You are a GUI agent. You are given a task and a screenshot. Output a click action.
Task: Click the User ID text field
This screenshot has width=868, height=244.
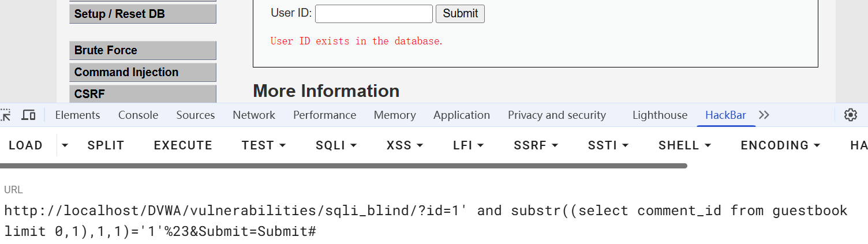point(373,14)
